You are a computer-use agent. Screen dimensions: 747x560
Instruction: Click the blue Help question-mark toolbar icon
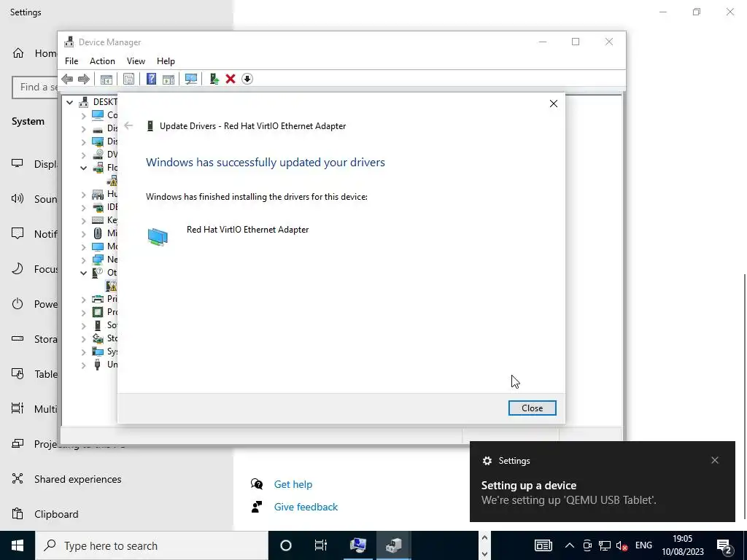151,79
